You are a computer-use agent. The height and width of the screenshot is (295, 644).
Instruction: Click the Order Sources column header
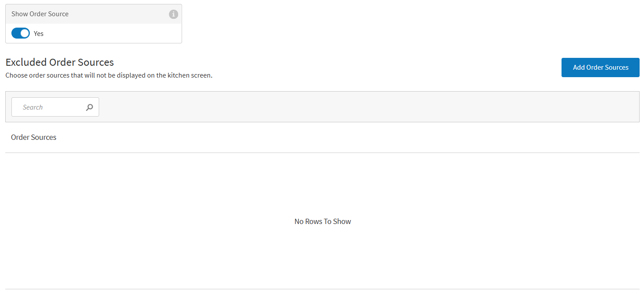34,137
